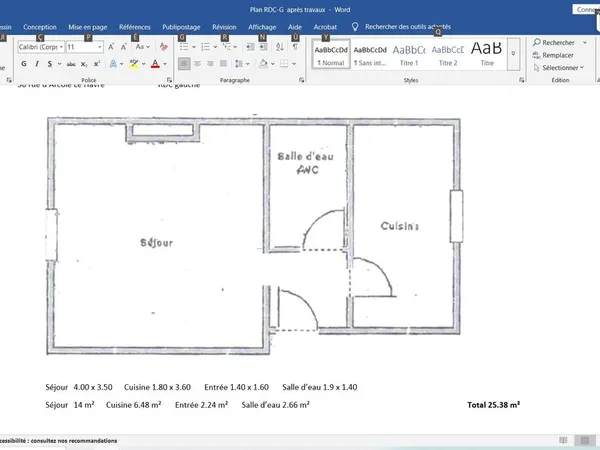Click the Remplacer button
Image resolution: width=600 pixels, height=450 pixels.
point(553,55)
